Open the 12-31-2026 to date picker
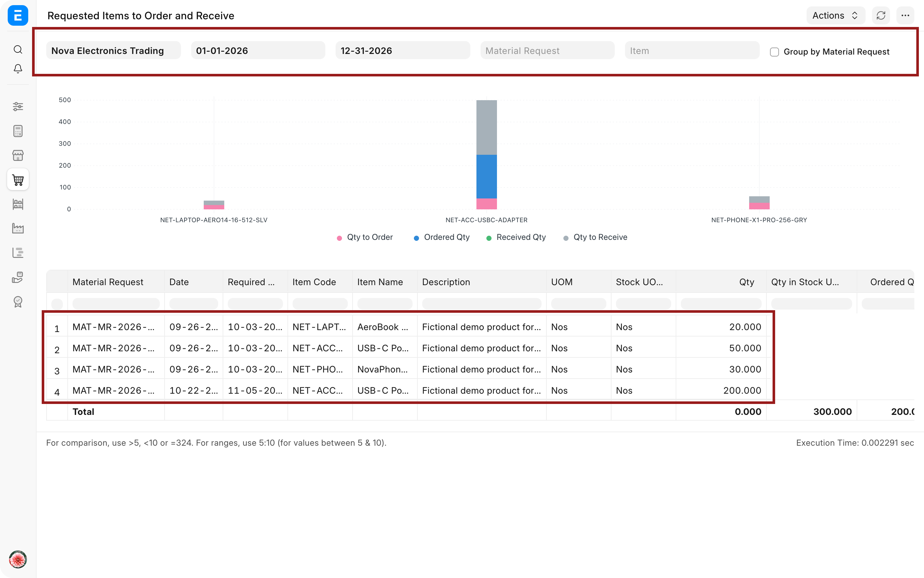 [x=403, y=50]
